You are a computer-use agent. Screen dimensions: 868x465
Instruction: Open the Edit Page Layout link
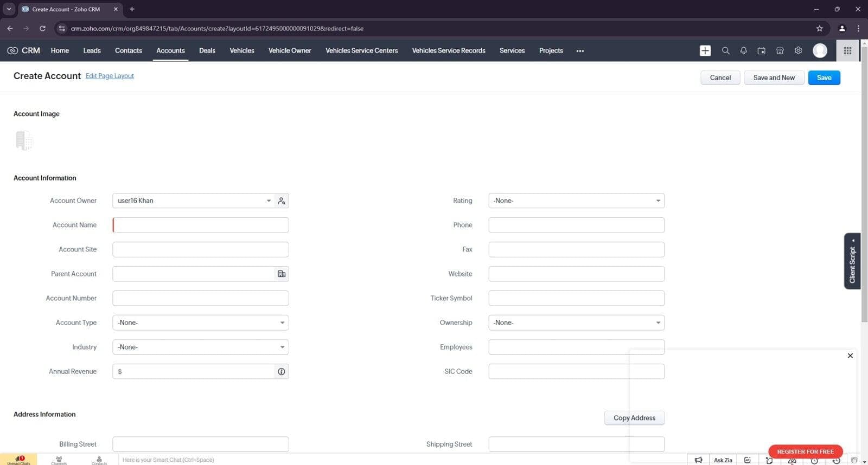pos(110,76)
